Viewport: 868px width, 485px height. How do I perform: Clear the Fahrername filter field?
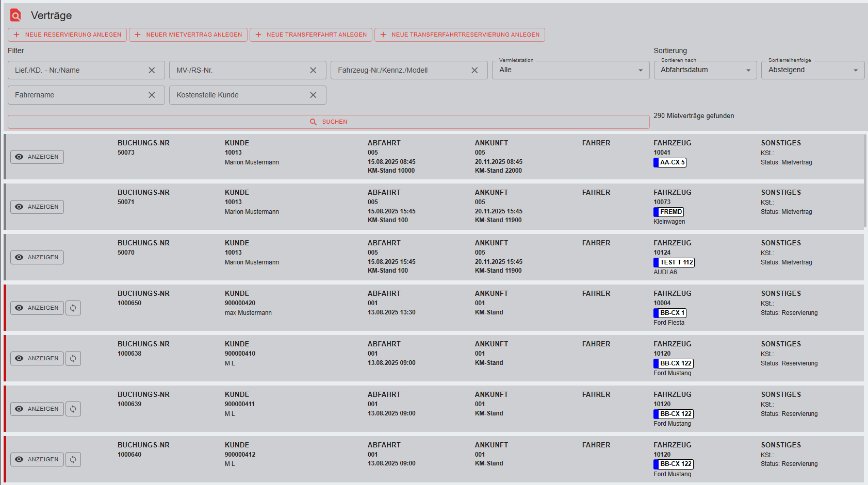click(x=152, y=95)
